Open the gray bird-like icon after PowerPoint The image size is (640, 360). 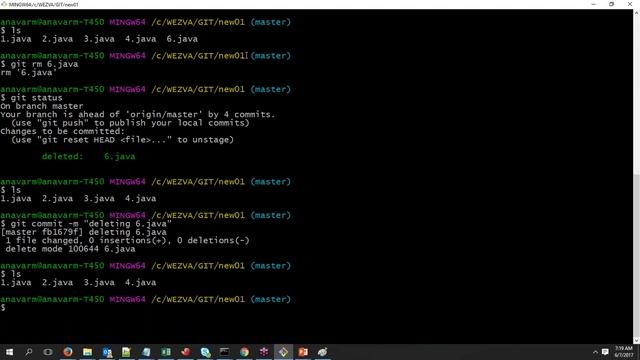[322, 352]
